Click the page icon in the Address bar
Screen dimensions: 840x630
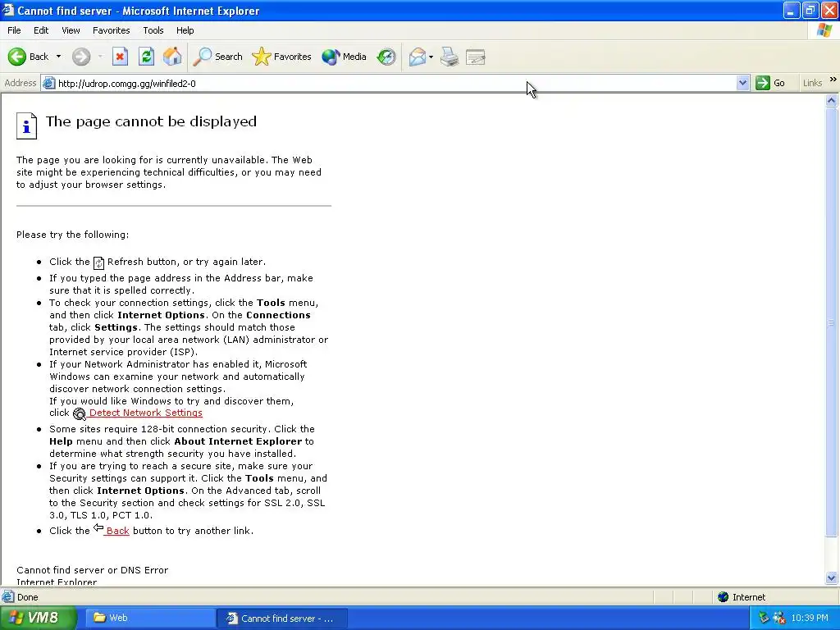[48, 83]
